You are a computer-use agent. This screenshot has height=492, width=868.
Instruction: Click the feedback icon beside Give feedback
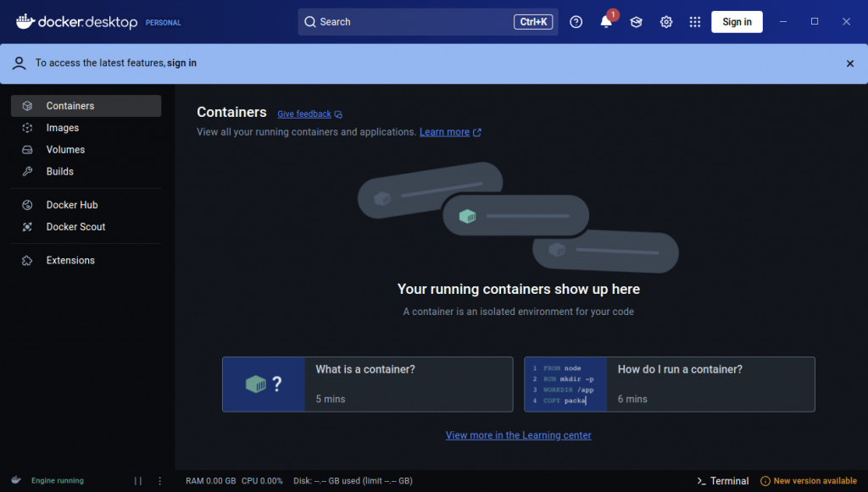338,114
